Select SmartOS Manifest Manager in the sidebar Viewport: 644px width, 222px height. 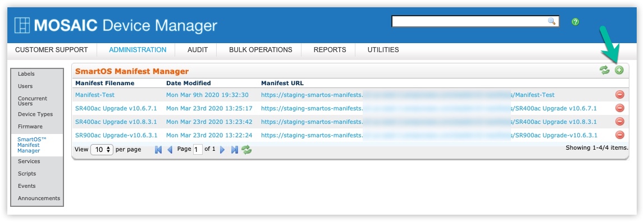[37, 145]
